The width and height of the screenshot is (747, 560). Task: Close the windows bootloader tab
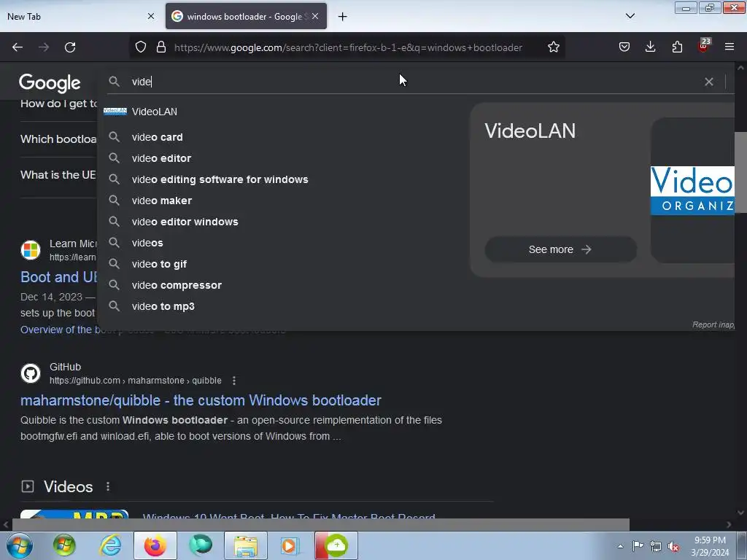click(x=315, y=16)
